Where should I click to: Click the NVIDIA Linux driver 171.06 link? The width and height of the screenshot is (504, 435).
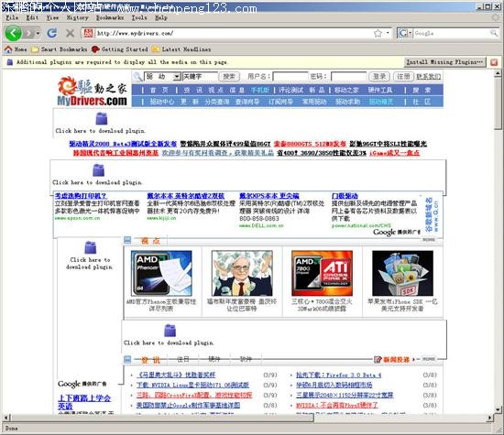(x=192, y=385)
